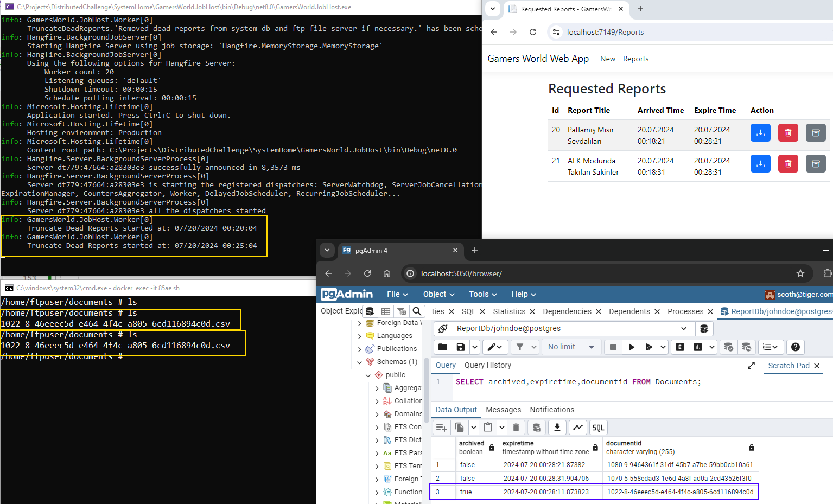Archive the Patlamış Mısır Sevdalıları report
Screen dimensions: 833x504
816,133
